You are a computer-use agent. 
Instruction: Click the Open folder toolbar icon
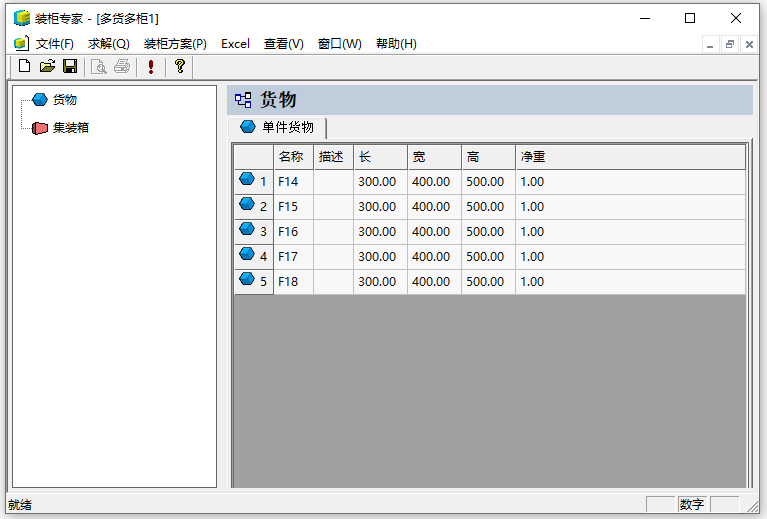47,66
